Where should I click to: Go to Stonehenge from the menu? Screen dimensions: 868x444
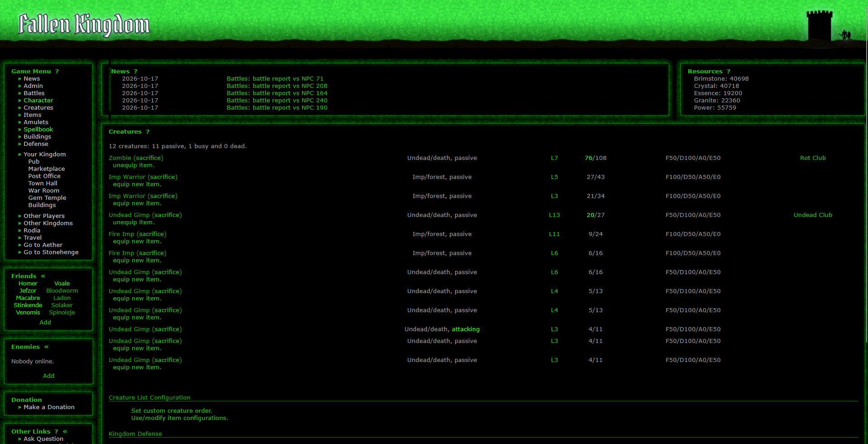pyautogui.click(x=51, y=252)
